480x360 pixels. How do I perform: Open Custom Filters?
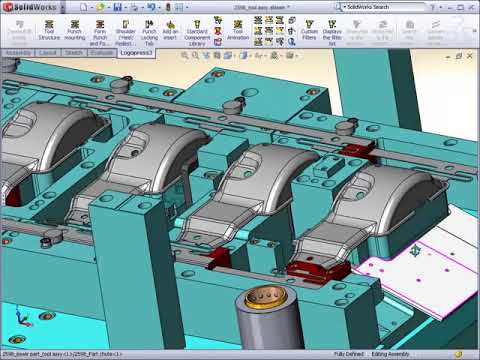coord(309,31)
